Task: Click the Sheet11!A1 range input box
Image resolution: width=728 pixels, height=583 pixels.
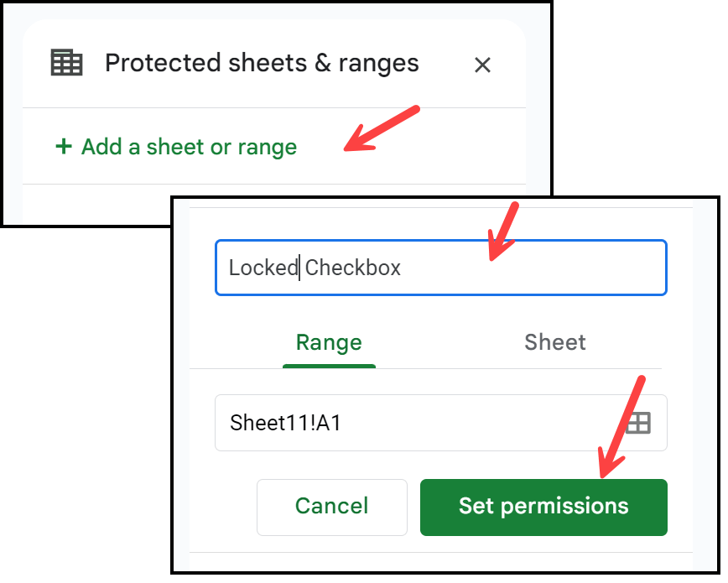Action: pos(440,423)
